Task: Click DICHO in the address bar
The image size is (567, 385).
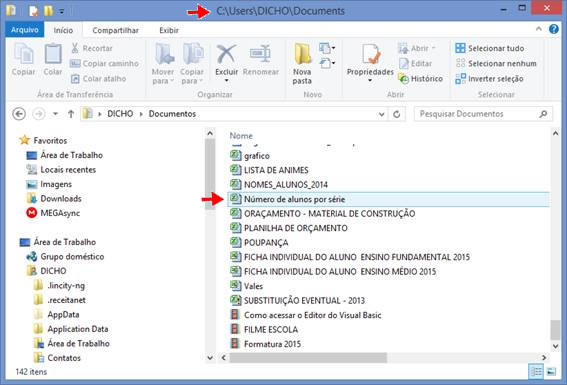Action: (x=120, y=114)
